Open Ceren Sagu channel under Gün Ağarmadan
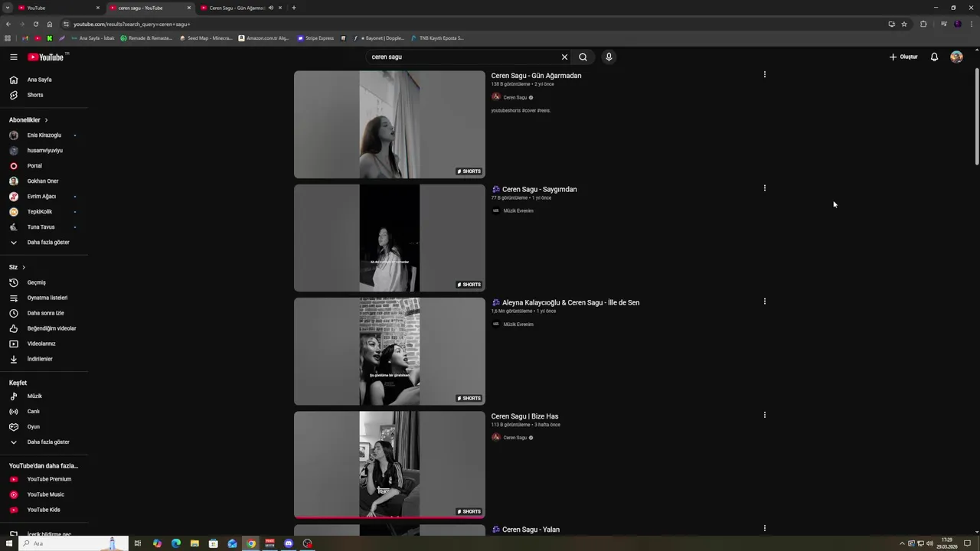This screenshot has width=980, height=551. [x=514, y=97]
